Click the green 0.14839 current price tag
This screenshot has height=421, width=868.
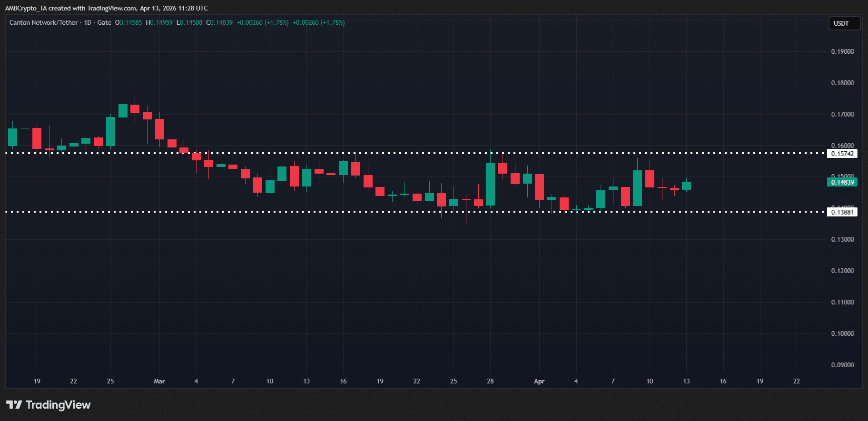click(842, 182)
